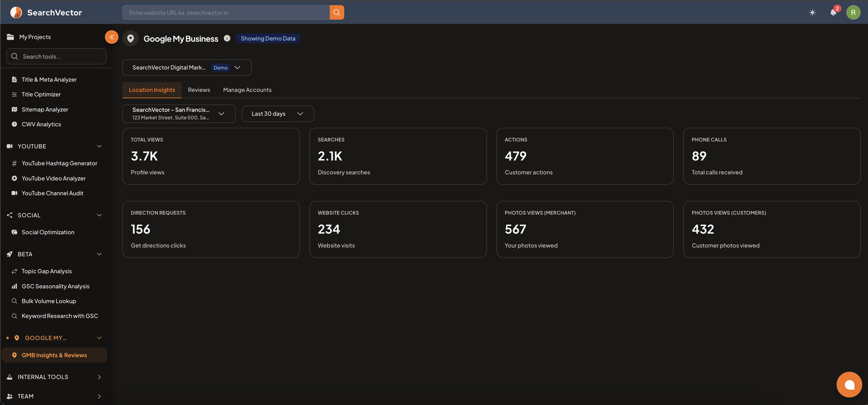
Task: Open the notifications bell
Action: (833, 12)
